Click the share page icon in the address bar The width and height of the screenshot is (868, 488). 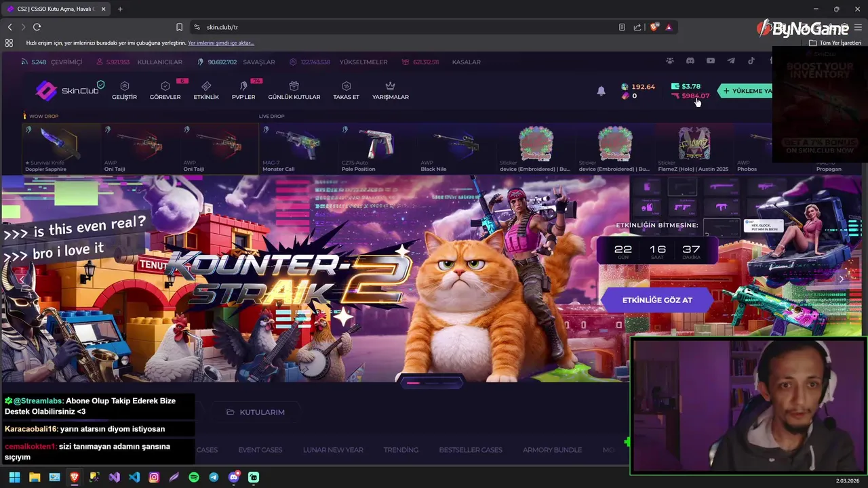click(637, 27)
